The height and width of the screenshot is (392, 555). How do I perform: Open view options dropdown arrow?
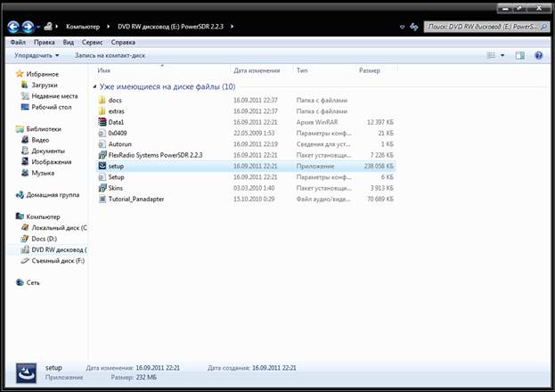coord(502,55)
